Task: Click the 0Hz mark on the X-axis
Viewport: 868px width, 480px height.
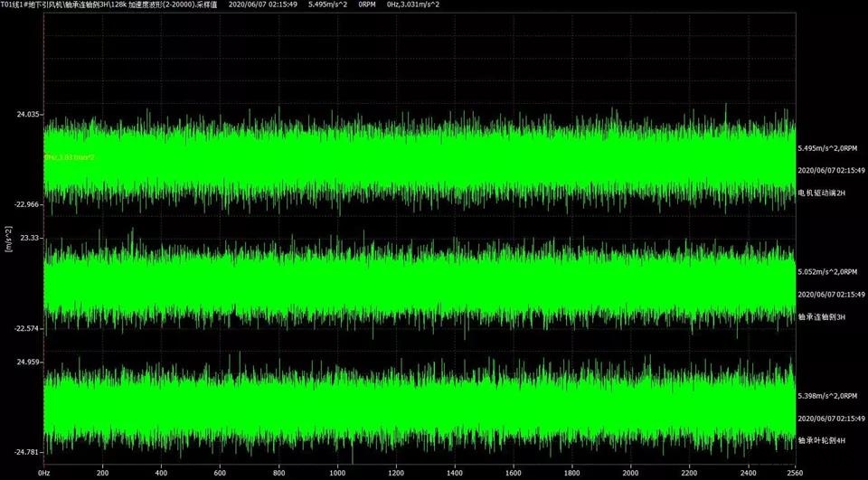Action: click(43, 472)
